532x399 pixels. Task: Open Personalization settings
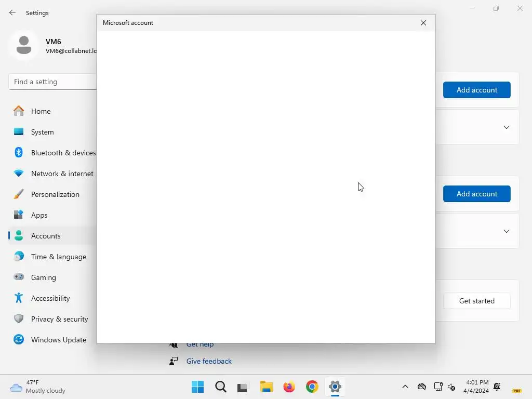pos(52,194)
